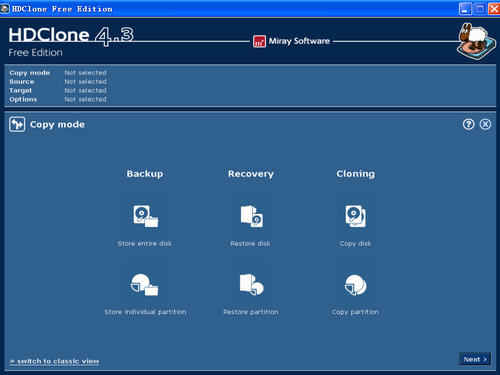Click the Target status row label

click(21, 91)
